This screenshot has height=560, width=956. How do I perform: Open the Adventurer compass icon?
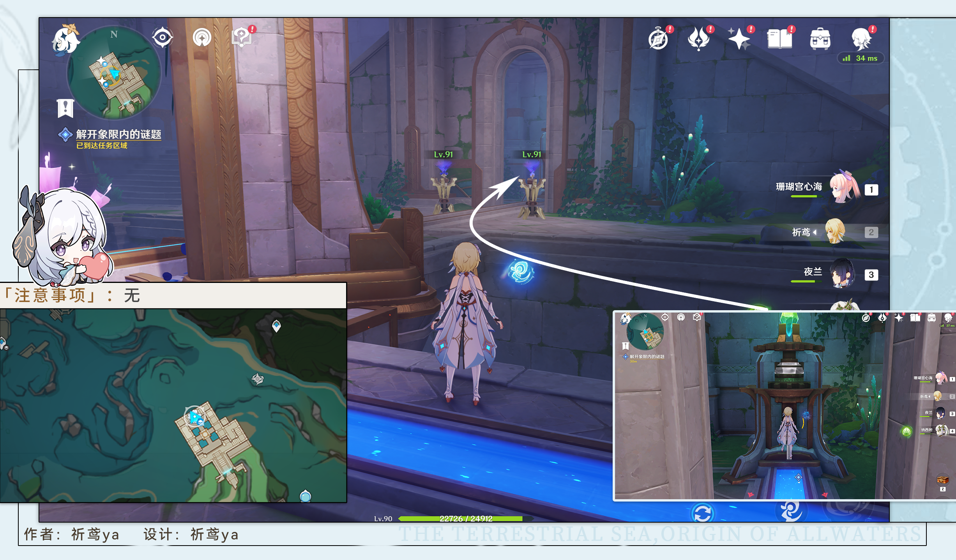pos(659,39)
